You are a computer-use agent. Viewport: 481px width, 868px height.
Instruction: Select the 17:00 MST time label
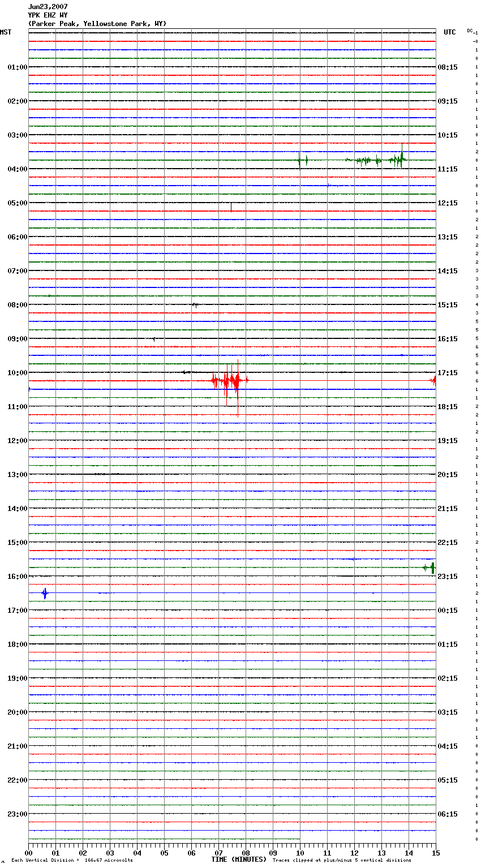(18, 611)
